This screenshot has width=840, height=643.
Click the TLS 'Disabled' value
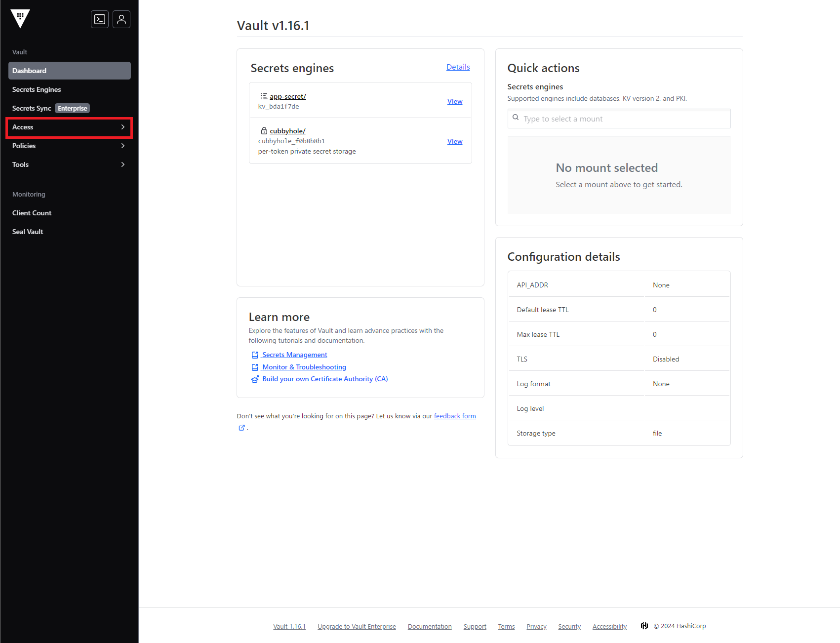[666, 359]
